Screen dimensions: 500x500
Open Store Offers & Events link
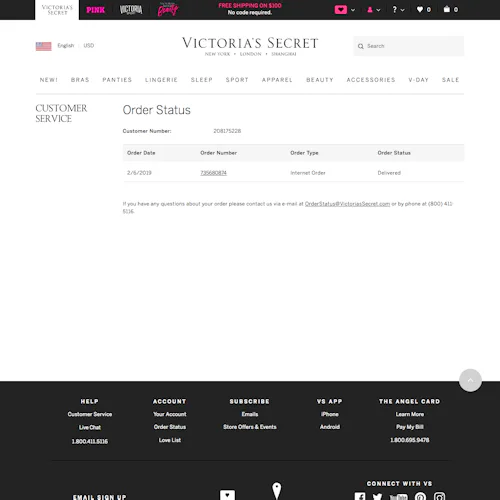coord(250,427)
